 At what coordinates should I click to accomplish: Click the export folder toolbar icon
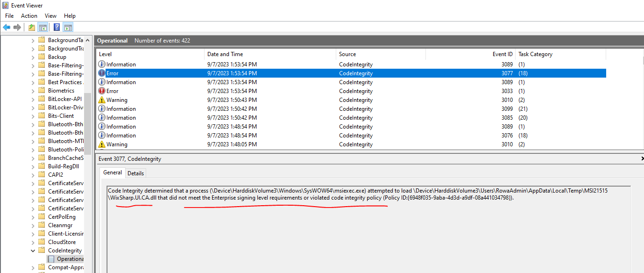pos(31,27)
